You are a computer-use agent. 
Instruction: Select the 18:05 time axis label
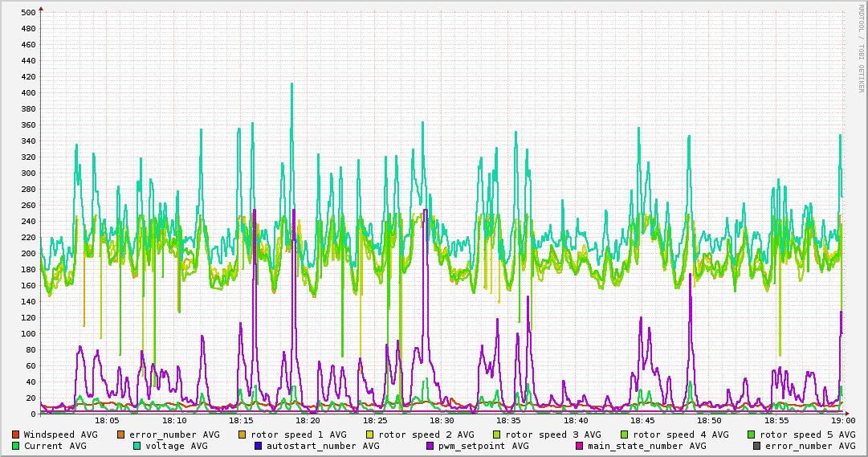(x=107, y=420)
